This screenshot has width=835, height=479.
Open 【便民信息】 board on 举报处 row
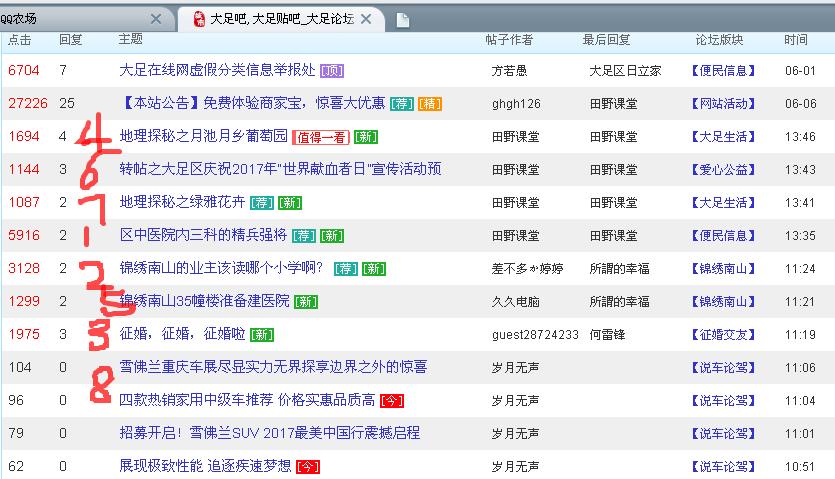point(723,71)
